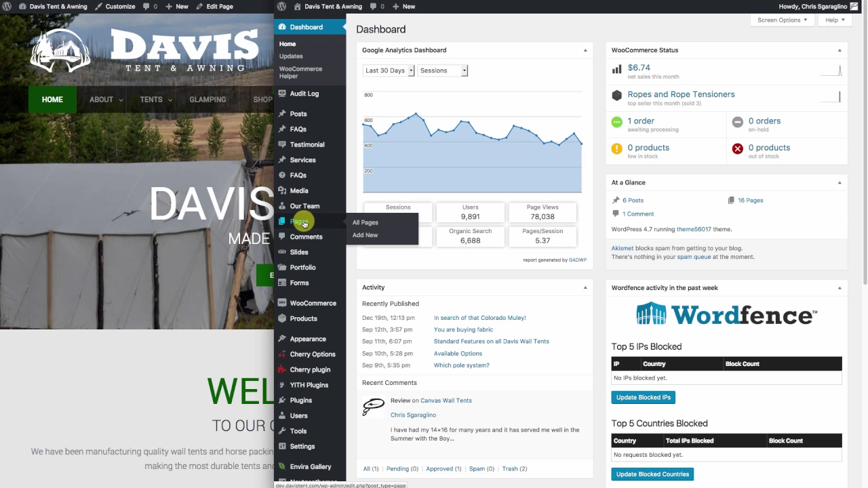The width and height of the screenshot is (868, 488).
Task: Click the YITH Plugins icon in sidebar
Action: pyautogui.click(x=282, y=385)
